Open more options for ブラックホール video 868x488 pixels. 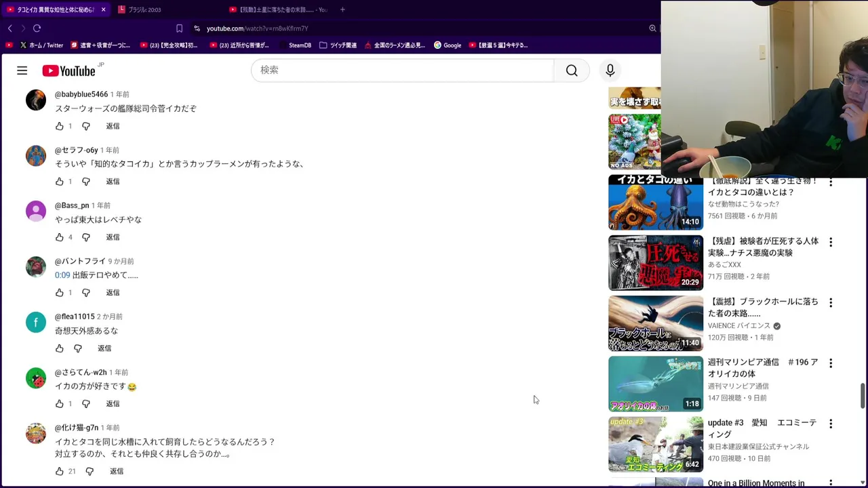pyautogui.click(x=831, y=302)
